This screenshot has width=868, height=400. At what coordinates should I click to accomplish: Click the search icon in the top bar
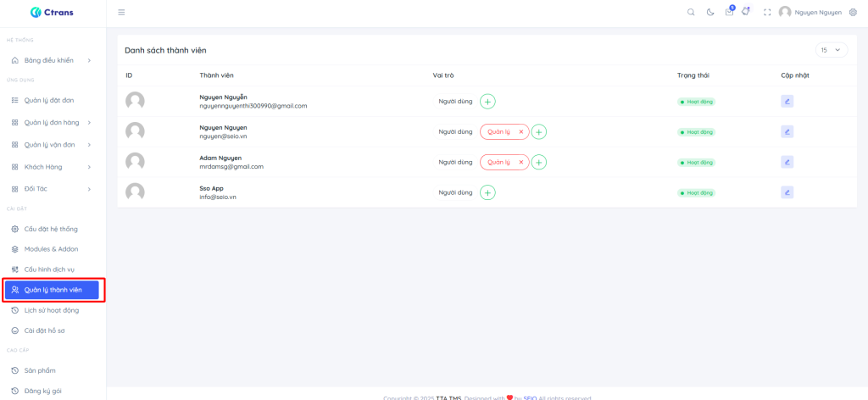tap(691, 13)
